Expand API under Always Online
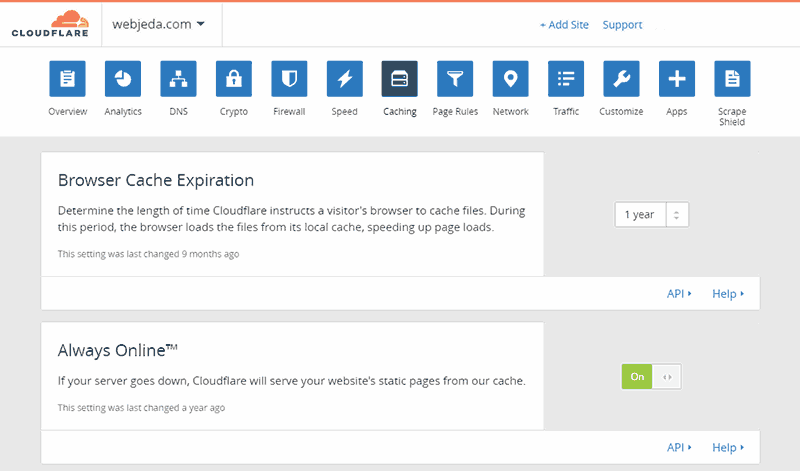Image resolution: width=800 pixels, height=471 pixels. [x=679, y=447]
